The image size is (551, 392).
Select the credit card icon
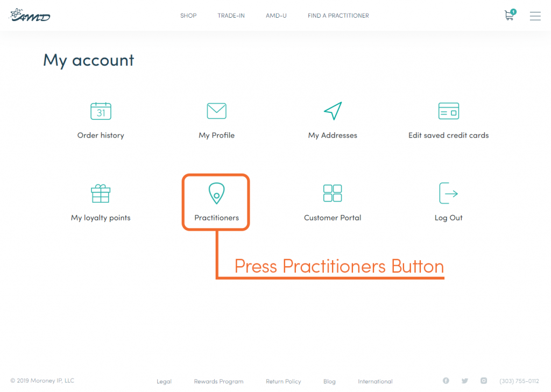[x=448, y=111]
